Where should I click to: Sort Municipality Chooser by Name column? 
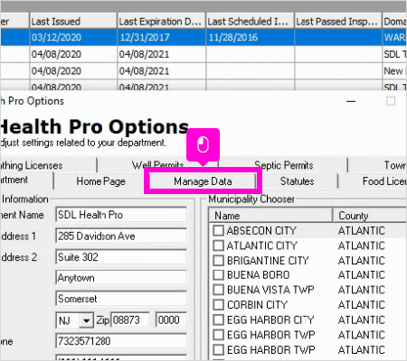pyautogui.click(x=270, y=215)
